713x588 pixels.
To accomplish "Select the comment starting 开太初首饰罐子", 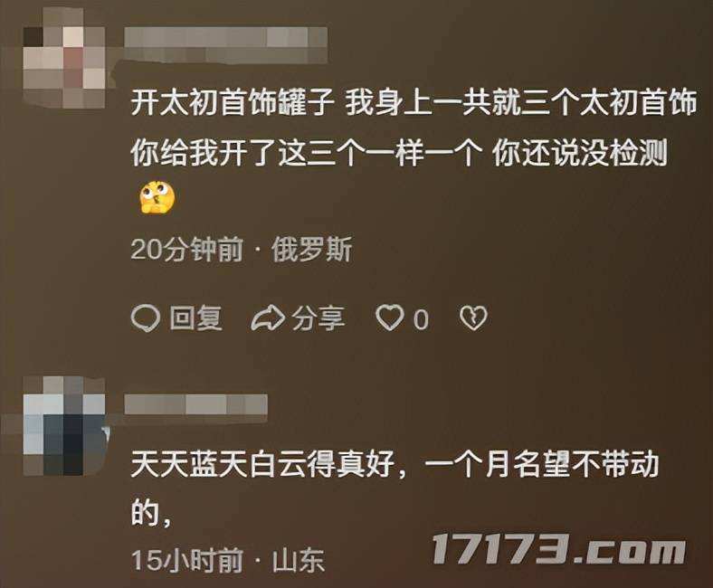I will (x=414, y=152).
